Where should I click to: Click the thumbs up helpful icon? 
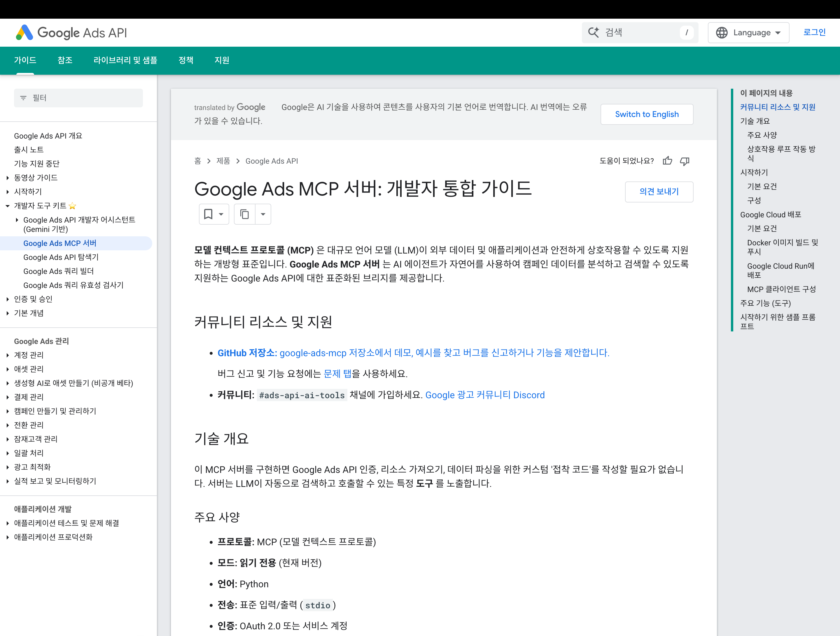pyautogui.click(x=667, y=161)
